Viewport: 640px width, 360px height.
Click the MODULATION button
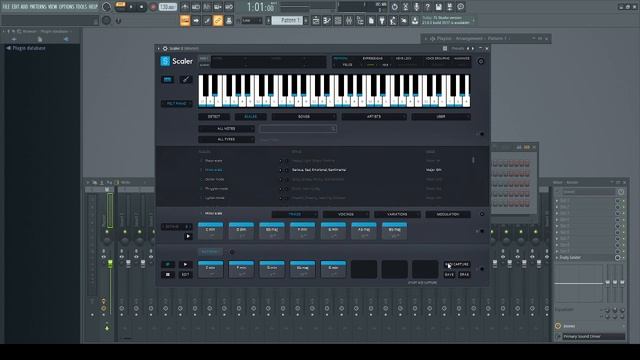pyautogui.click(x=448, y=214)
